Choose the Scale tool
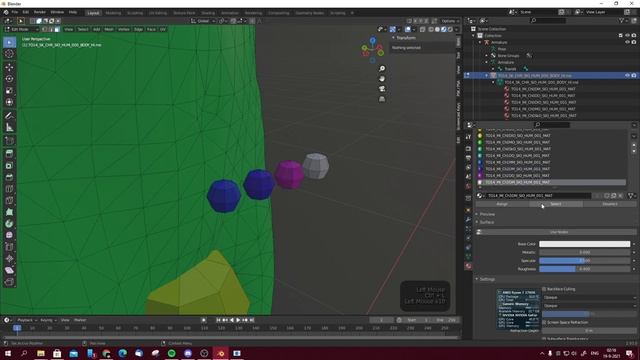The width and height of the screenshot is (640, 360). coord(9,91)
